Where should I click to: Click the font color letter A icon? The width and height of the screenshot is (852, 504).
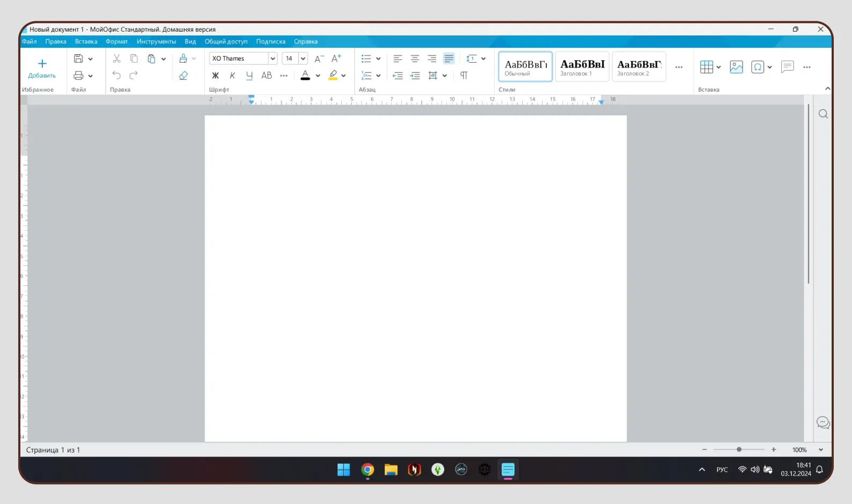(x=305, y=76)
